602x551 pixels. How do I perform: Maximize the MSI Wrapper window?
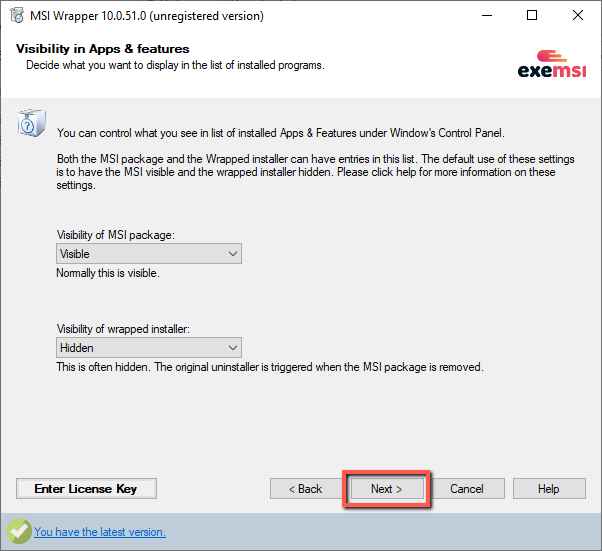pyautogui.click(x=532, y=15)
